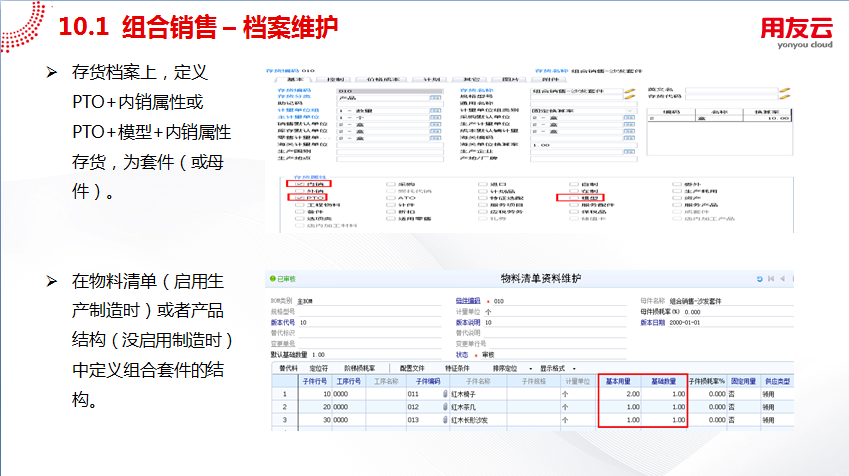
Task: Click the 子件编码 column header
Action: pyautogui.click(x=428, y=382)
